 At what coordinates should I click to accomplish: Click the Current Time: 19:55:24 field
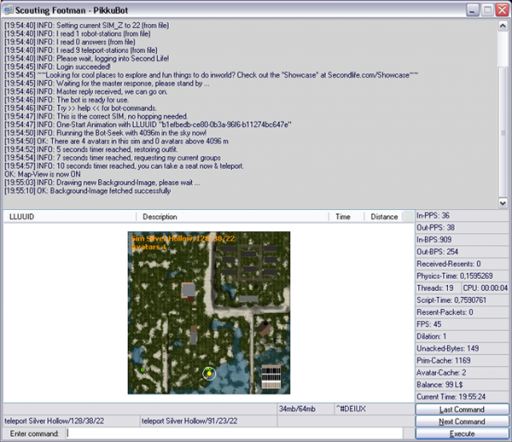[x=462, y=397]
